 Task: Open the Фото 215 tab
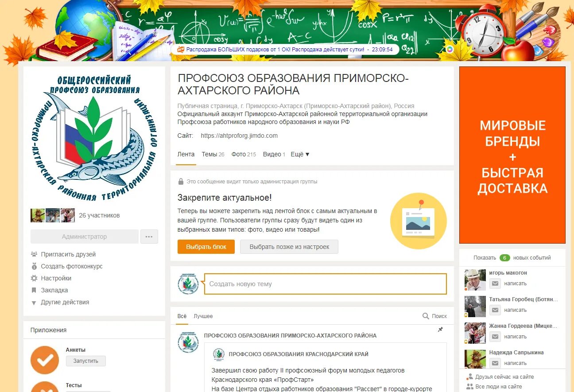244,154
